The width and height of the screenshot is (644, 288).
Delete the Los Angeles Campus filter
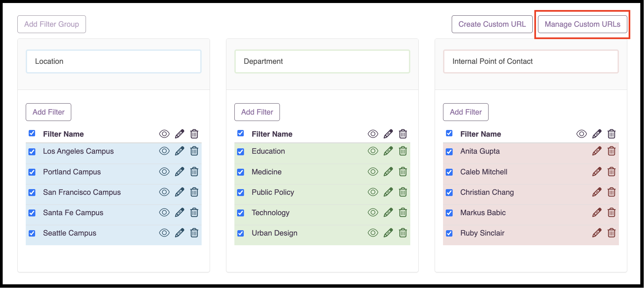tap(194, 151)
